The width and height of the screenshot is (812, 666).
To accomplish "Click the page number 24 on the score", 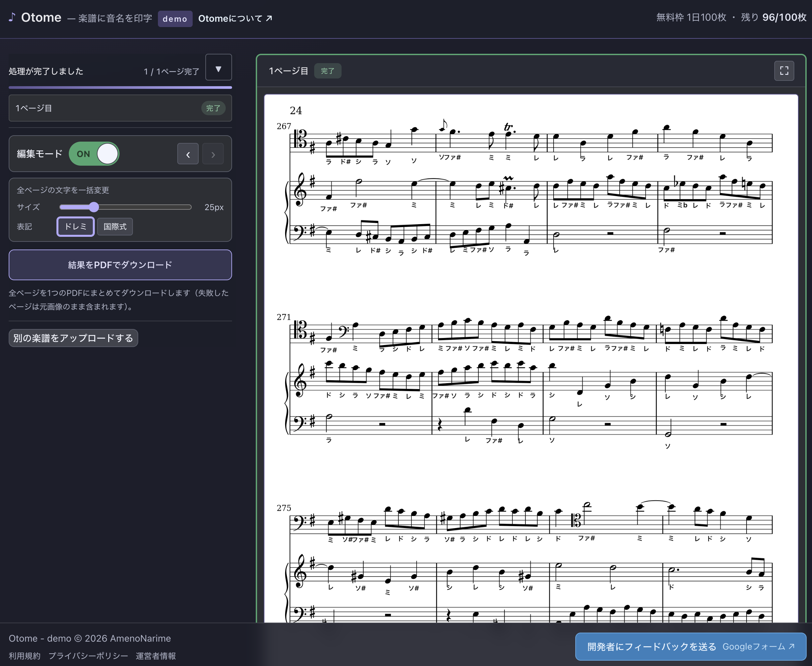I will click(x=296, y=111).
